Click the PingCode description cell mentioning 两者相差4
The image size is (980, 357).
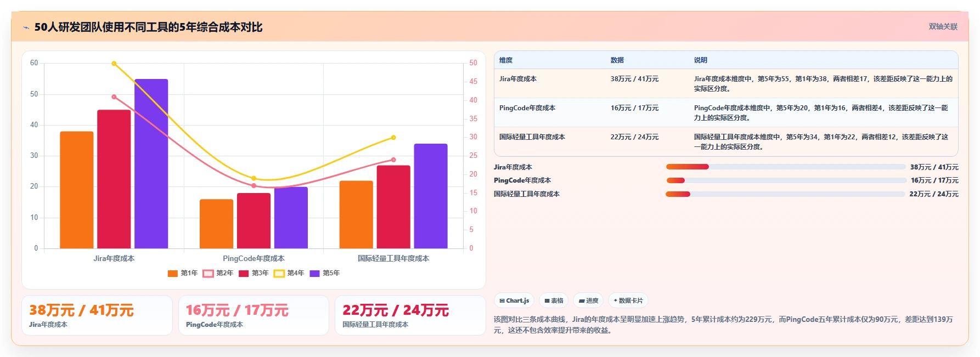(823, 113)
